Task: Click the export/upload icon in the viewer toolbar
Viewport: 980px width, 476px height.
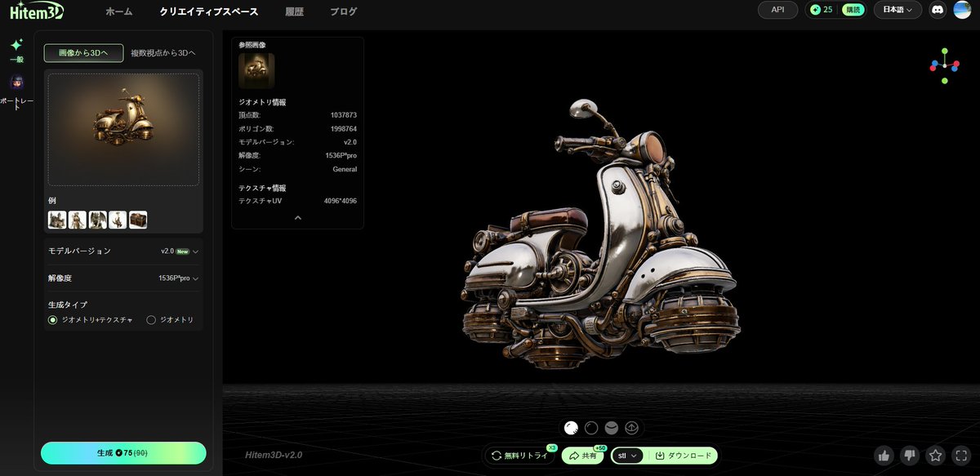Action: [x=630, y=427]
